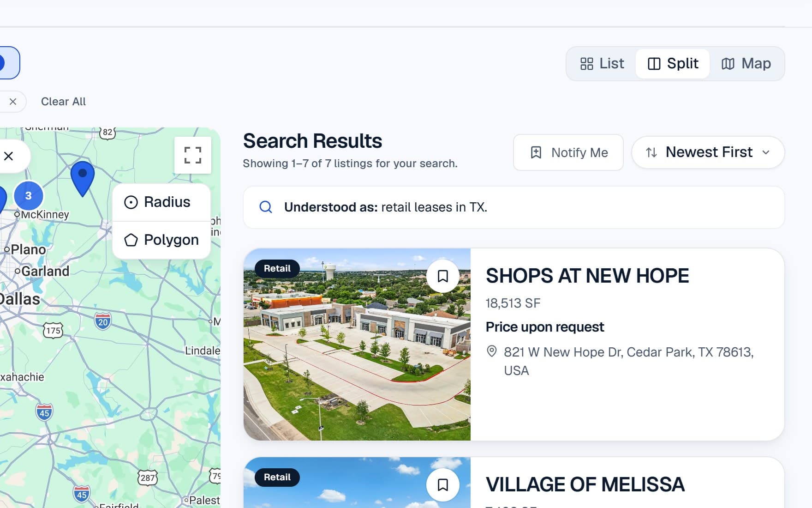Click the Clear All filters link
The height and width of the screenshot is (508, 812).
pyautogui.click(x=63, y=102)
